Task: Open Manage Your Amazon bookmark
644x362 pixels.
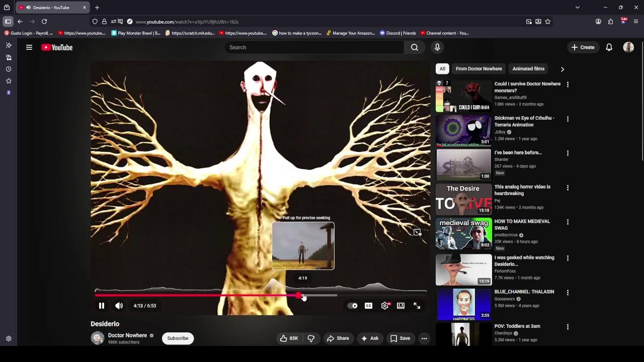Action: (x=351, y=33)
